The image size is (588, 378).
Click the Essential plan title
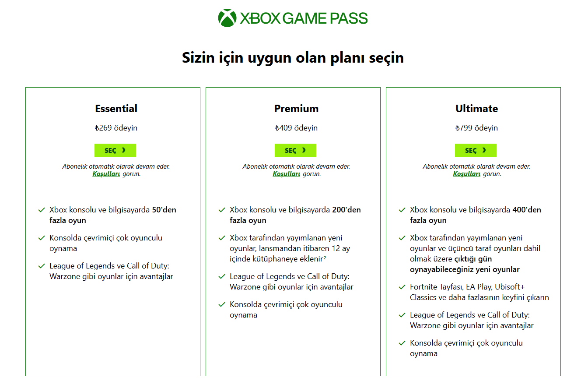pyautogui.click(x=116, y=109)
